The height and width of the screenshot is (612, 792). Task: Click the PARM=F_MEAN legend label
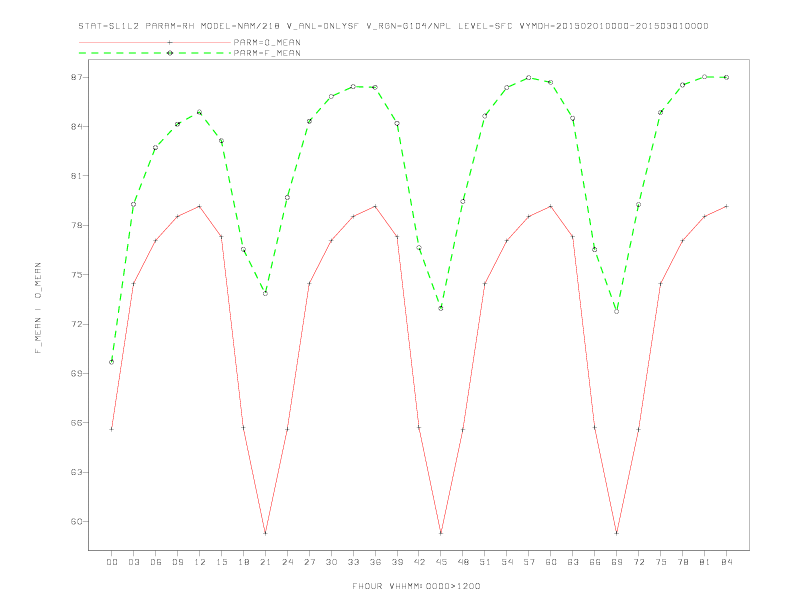click(x=267, y=53)
